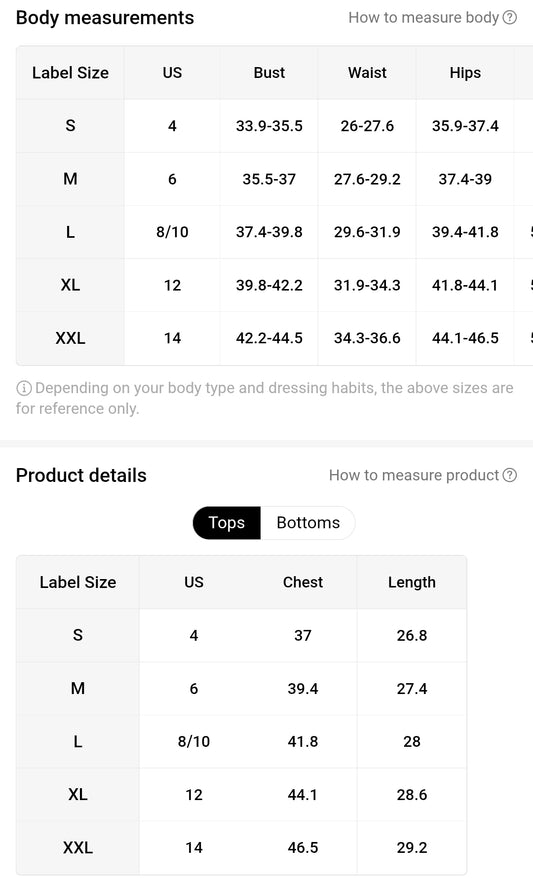Click the help icon beside How to measure body
Screen dimensions: 533x878
coord(509,17)
